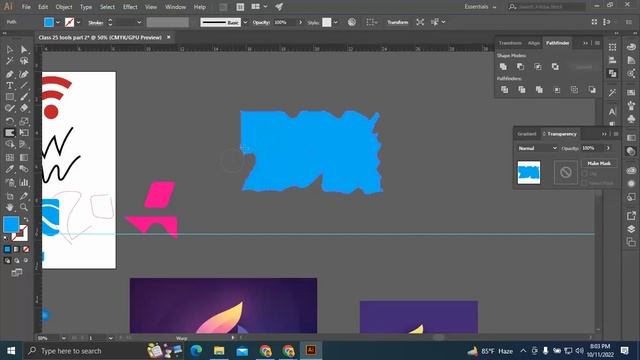Click the Stroke swatch in toolbar
640x360 pixels.
20,234
